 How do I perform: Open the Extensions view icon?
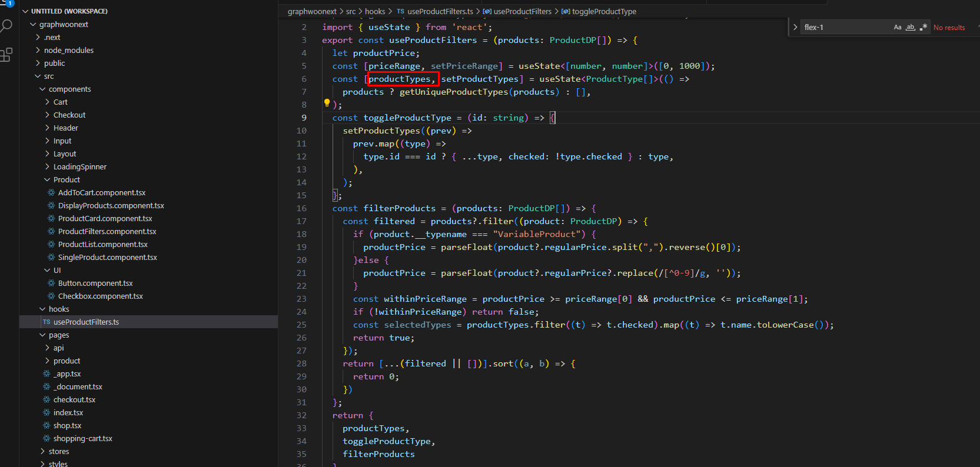tap(6, 55)
